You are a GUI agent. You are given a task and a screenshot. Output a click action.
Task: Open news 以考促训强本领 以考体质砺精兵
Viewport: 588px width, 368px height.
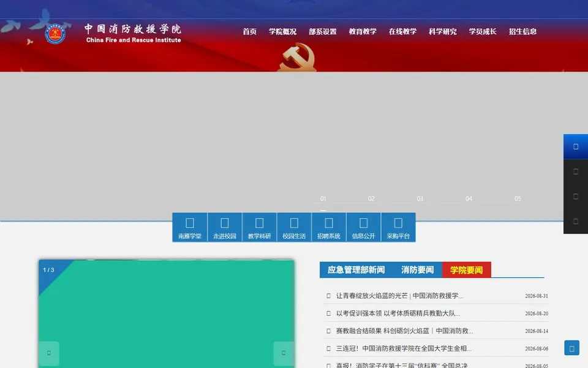point(398,313)
